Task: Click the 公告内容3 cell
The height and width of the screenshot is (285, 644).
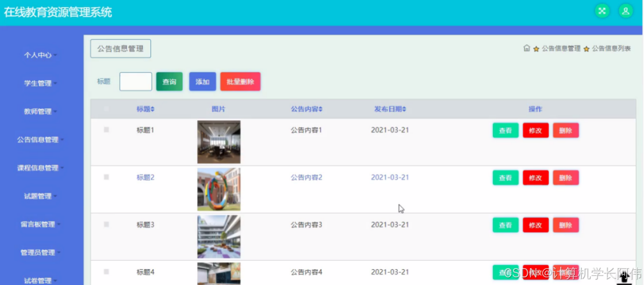Action: click(306, 225)
